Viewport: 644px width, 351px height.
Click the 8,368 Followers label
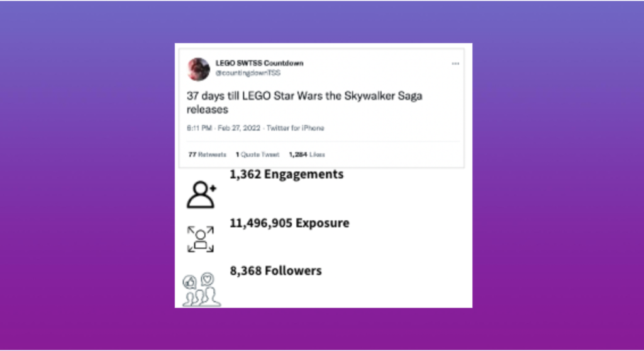pyautogui.click(x=275, y=271)
